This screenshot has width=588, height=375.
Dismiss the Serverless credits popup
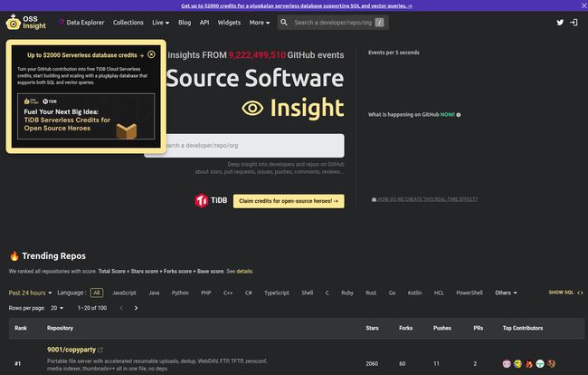(151, 54)
